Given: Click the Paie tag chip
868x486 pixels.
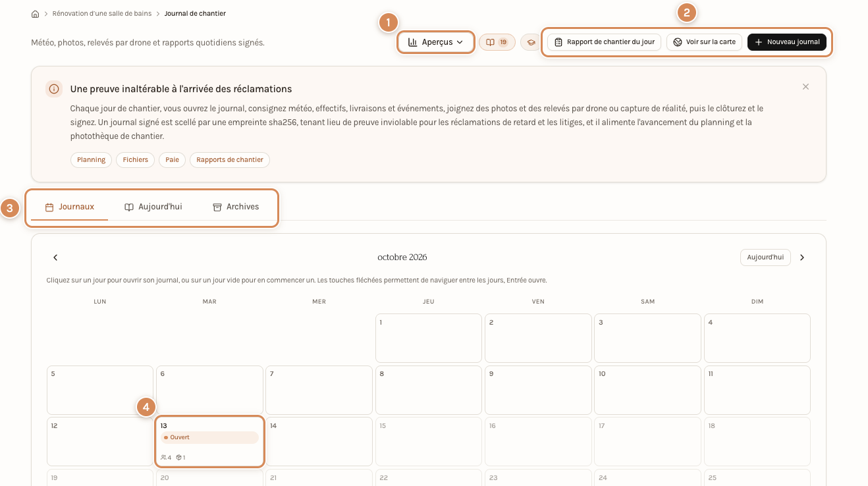Looking at the screenshot, I should pos(173,160).
